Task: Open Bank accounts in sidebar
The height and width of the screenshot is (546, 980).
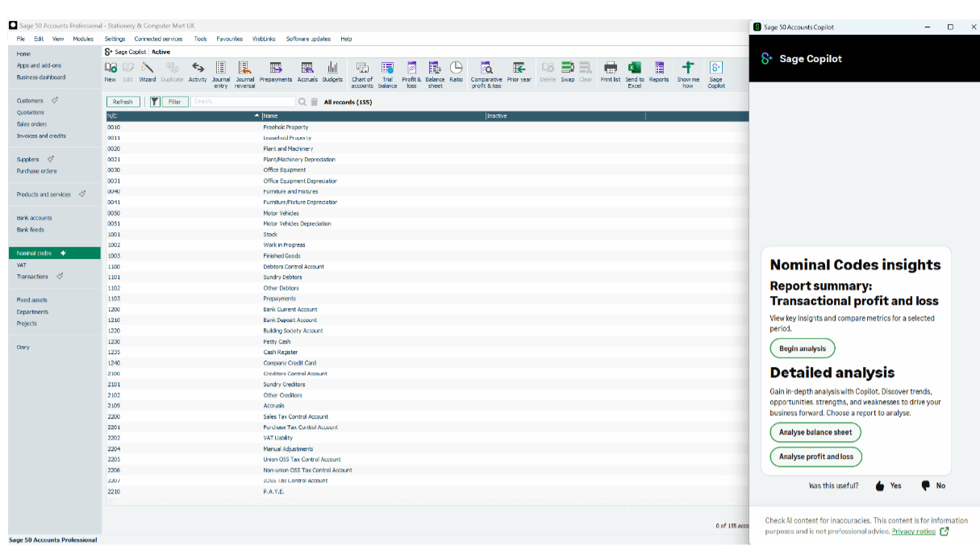Action: coord(35,218)
